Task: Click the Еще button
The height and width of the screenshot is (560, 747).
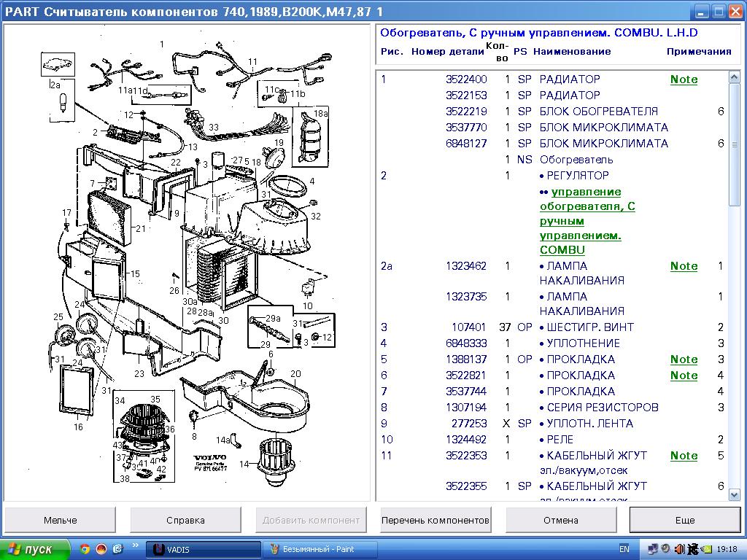Action: [x=684, y=520]
